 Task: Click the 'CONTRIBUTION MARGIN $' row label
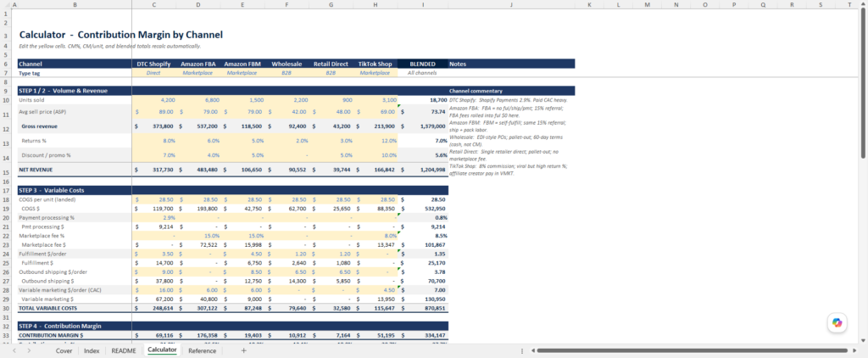[x=51, y=335]
